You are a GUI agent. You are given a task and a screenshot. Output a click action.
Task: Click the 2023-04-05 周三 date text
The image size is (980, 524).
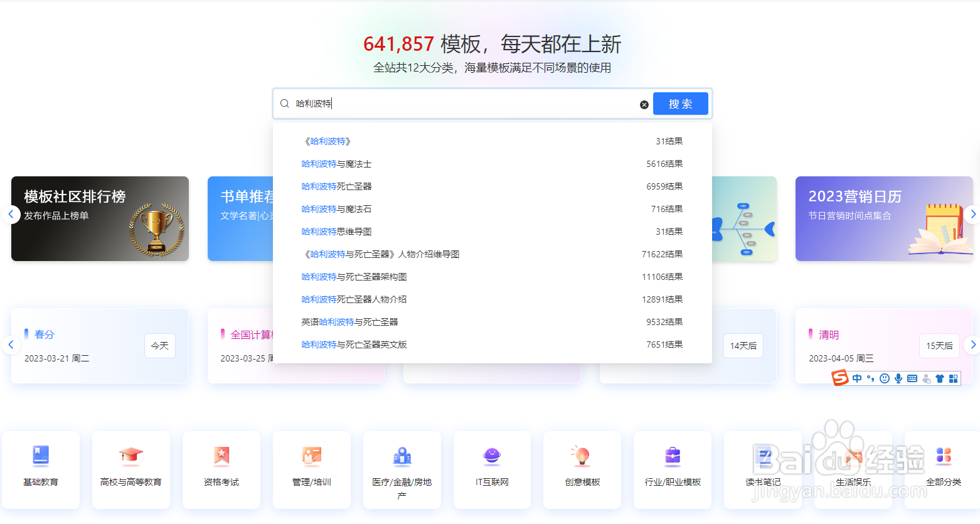841,358
